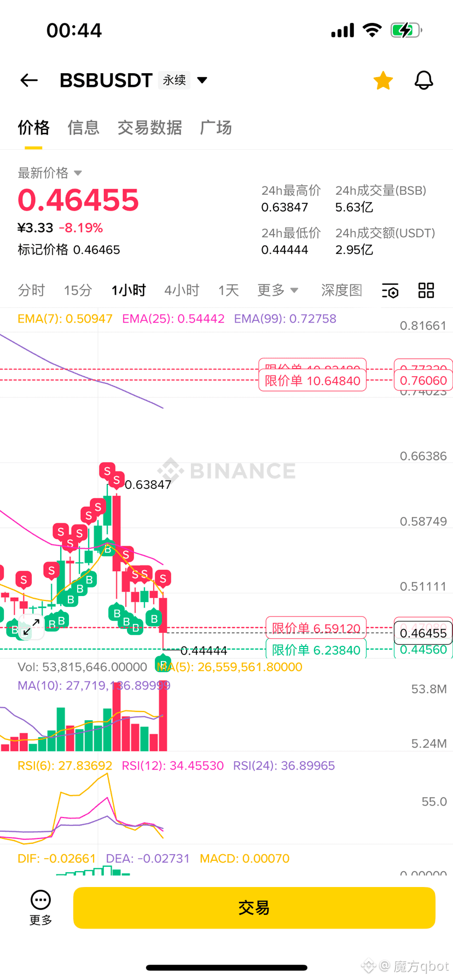Viewport: 453px width, 980px height.
Task: Tap the 0.63847 high price label
Action: tap(148, 485)
